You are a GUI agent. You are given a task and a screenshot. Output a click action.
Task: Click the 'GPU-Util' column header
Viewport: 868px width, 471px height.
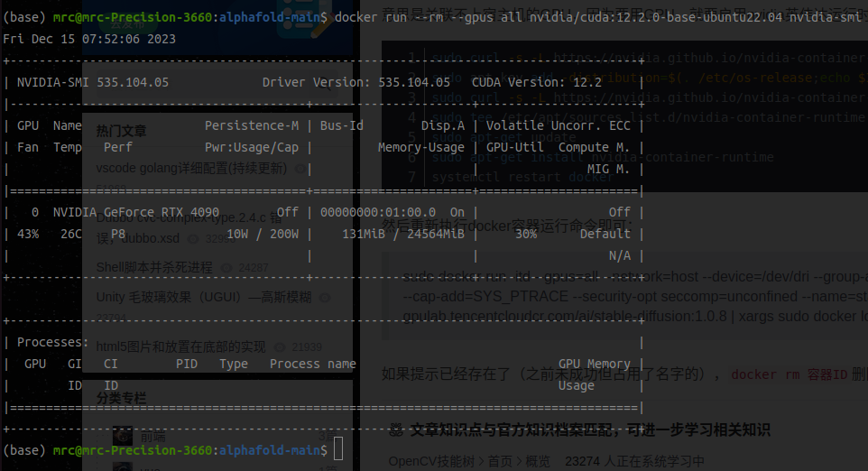(515, 147)
